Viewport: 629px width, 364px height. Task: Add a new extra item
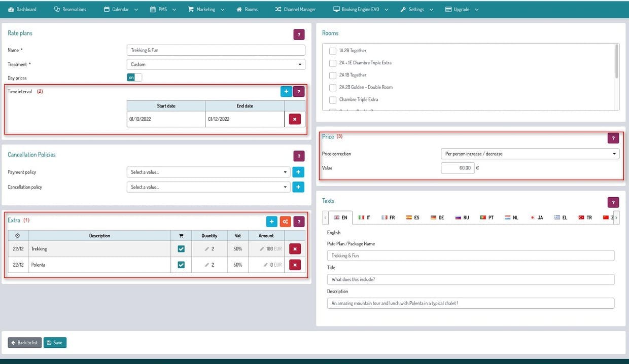coord(272,222)
